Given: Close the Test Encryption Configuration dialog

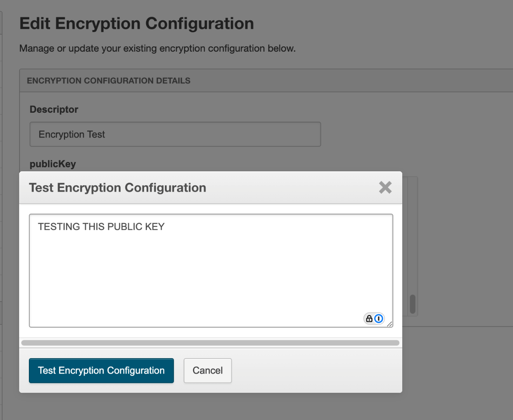Looking at the screenshot, I should [385, 187].
